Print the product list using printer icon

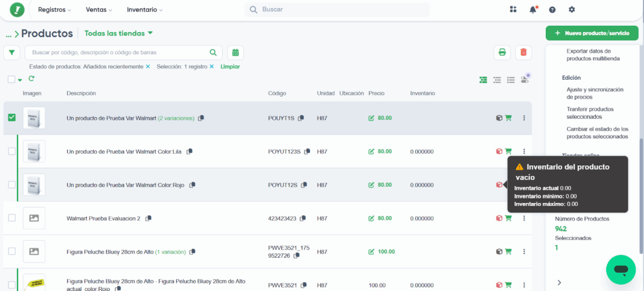point(502,53)
